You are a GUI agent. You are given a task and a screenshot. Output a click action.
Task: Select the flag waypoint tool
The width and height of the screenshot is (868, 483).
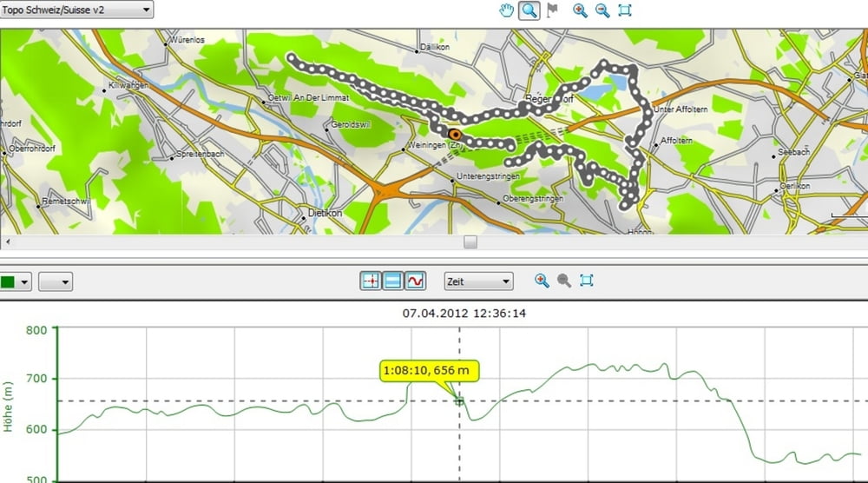tap(552, 10)
